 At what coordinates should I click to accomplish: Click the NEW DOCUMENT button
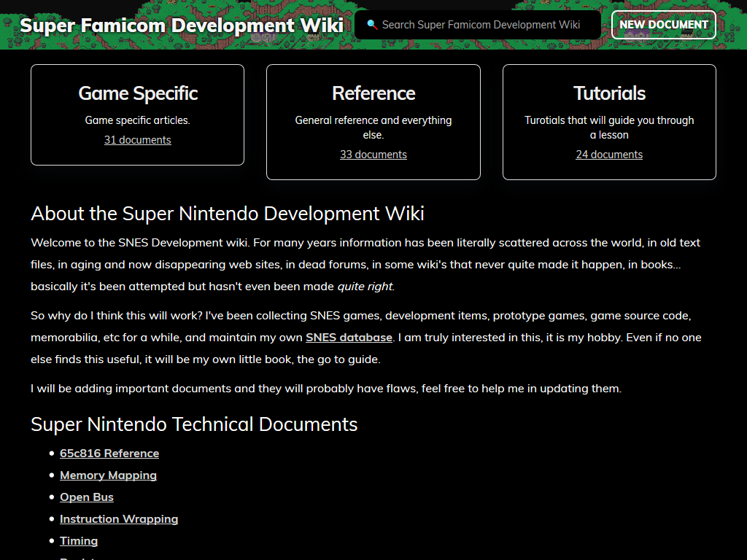(664, 25)
